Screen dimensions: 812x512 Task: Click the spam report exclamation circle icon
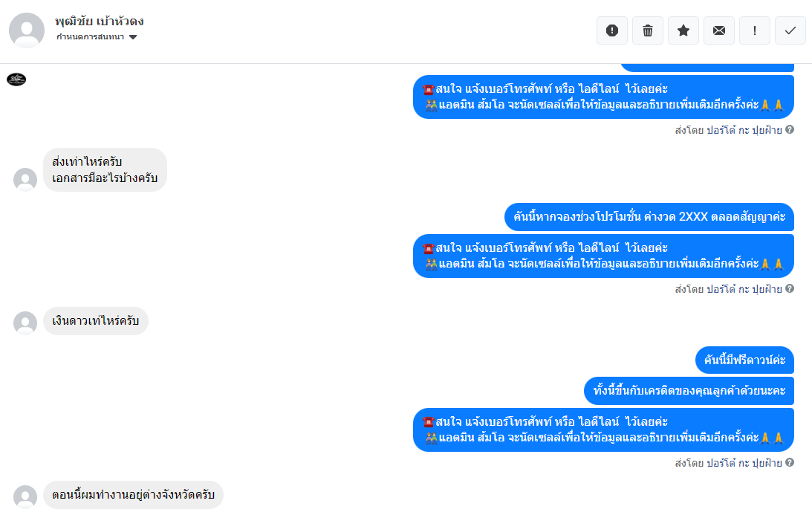612,30
